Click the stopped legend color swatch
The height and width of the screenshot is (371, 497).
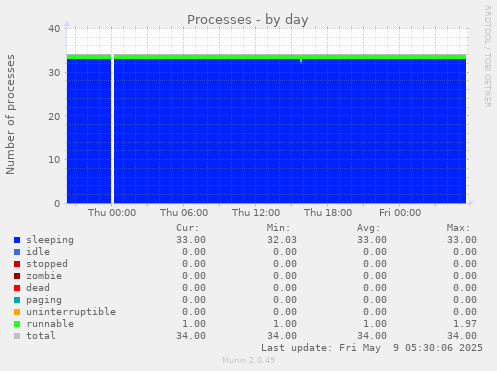point(17,264)
